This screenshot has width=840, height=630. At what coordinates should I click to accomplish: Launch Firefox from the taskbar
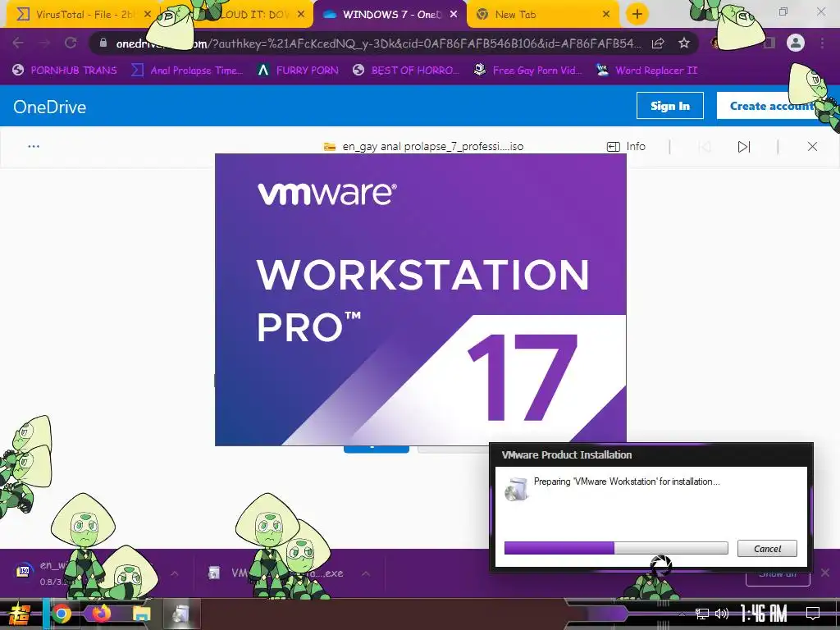point(101,613)
